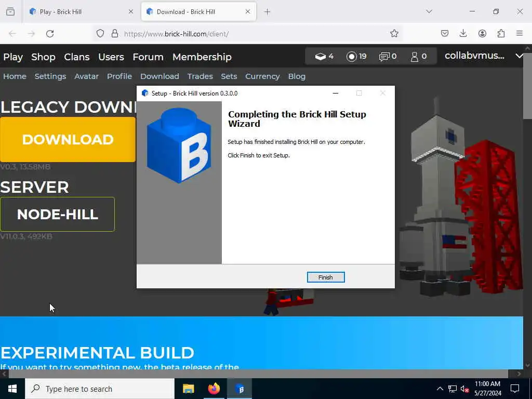Open the Firefox downloads arrow icon

pos(463,34)
